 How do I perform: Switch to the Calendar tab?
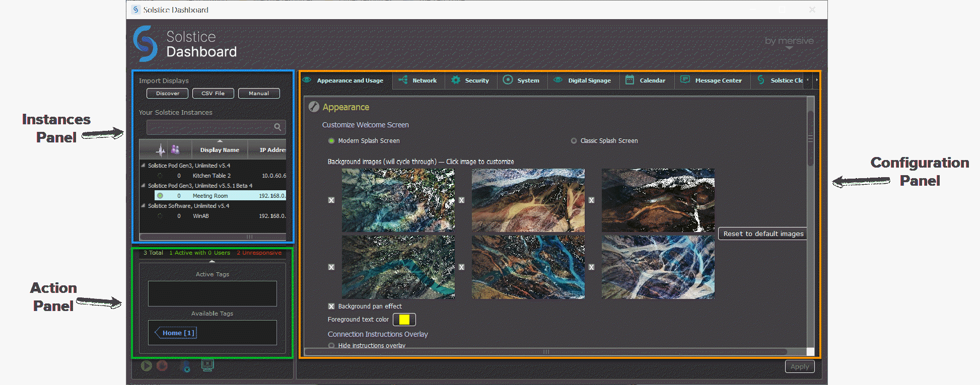[x=647, y=81]
